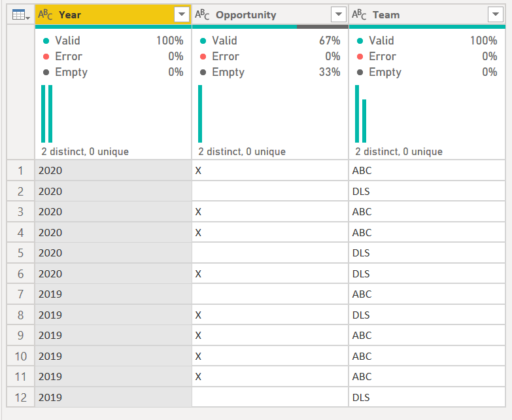Select row number 12
The width and height of the screenshot is (512, 420).
(20, 397)
